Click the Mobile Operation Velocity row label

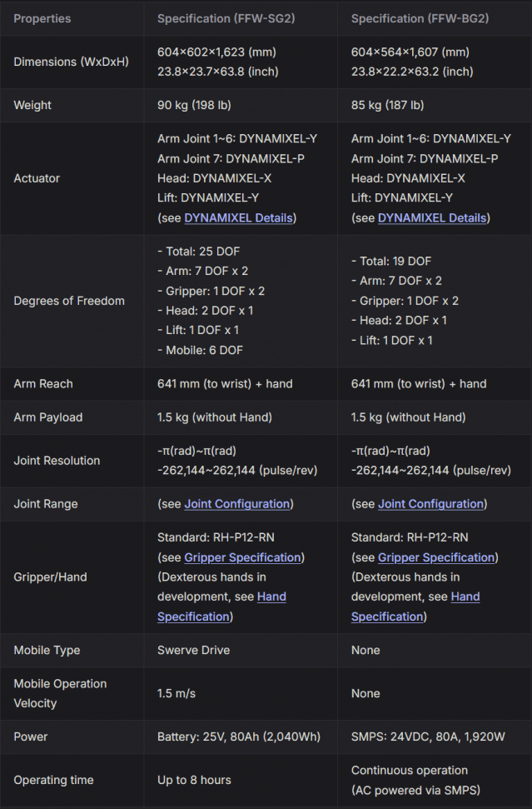click(x=60, y=693)
